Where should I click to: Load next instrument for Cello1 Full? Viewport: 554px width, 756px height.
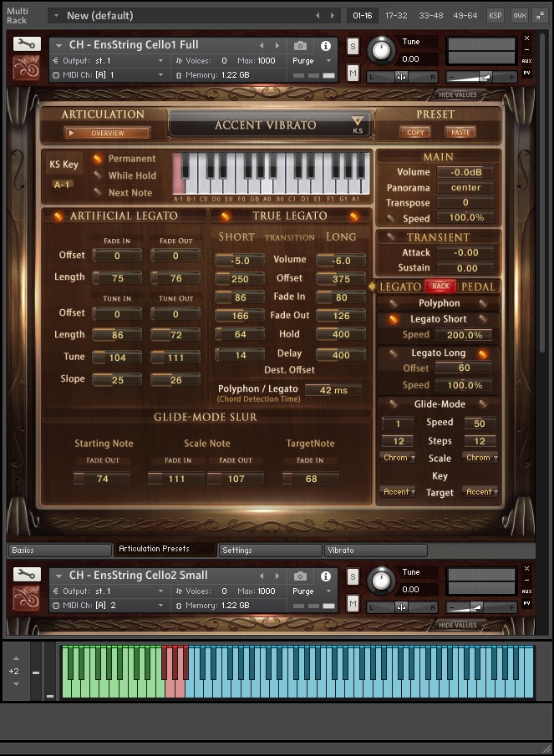pos(277,45)
